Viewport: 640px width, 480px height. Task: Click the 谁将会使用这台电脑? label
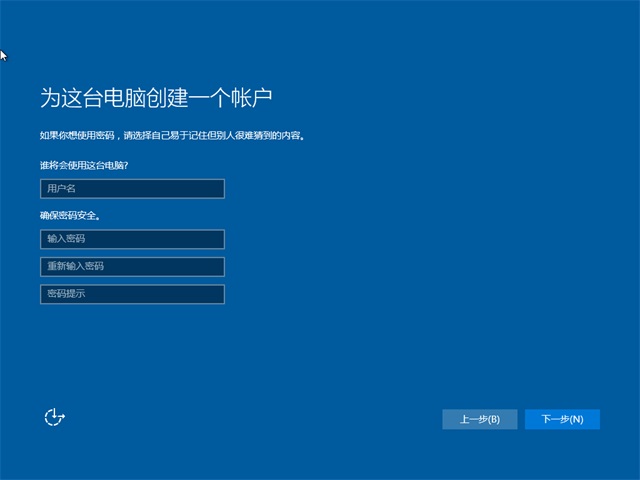pos(84,165)
